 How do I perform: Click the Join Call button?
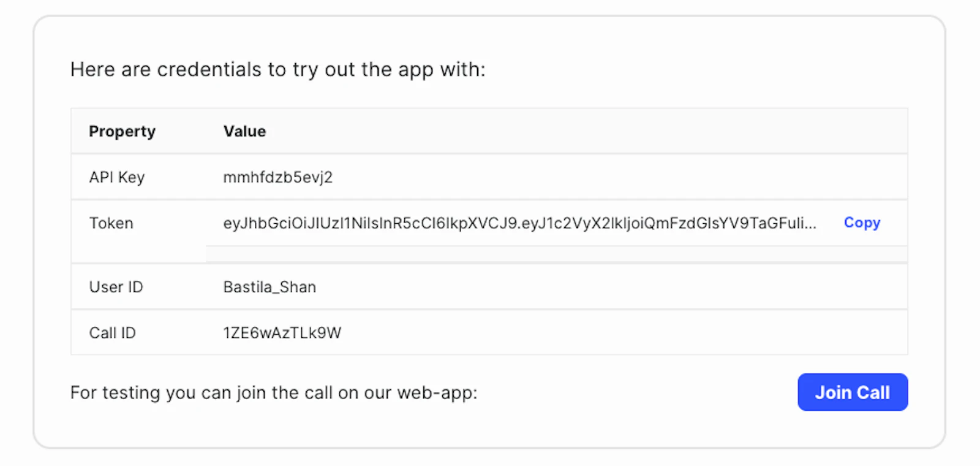pyautogui.click(x=852, y=392)
